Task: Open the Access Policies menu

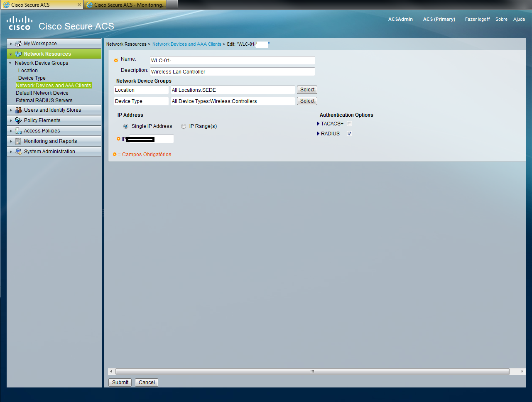Action: point(54,131)
